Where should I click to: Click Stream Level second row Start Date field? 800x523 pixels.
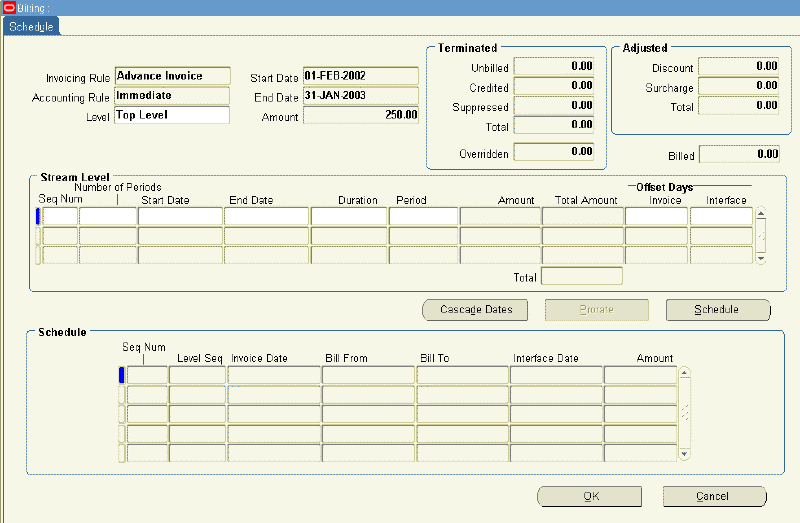180,236
